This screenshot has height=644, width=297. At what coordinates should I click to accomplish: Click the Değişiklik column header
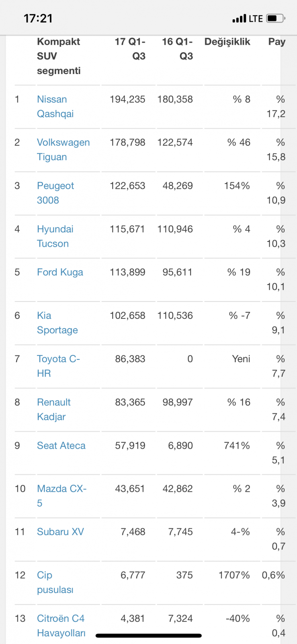coord(227,42)
